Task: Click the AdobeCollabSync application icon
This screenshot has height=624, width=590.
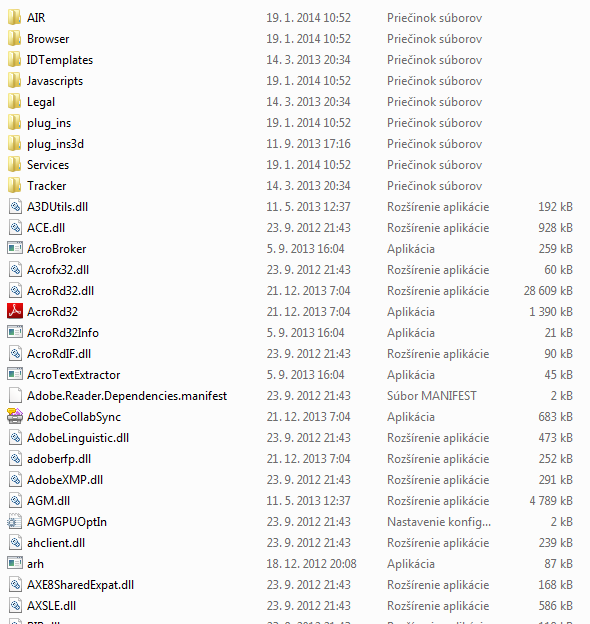Action: pos(15,416)
